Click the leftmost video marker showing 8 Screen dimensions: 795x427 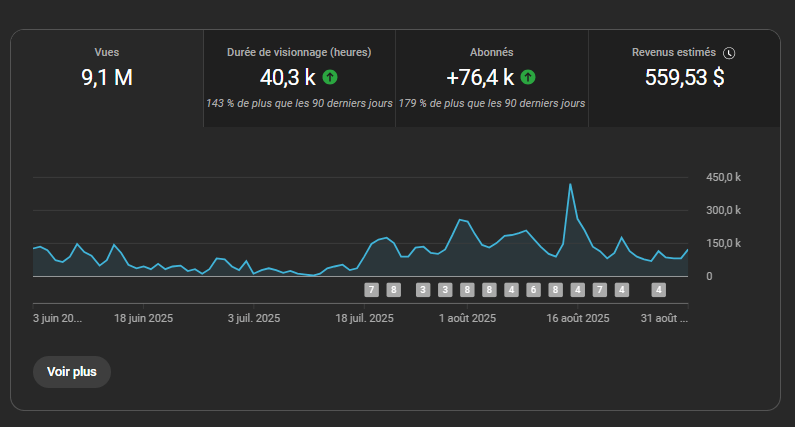(393, 290)
